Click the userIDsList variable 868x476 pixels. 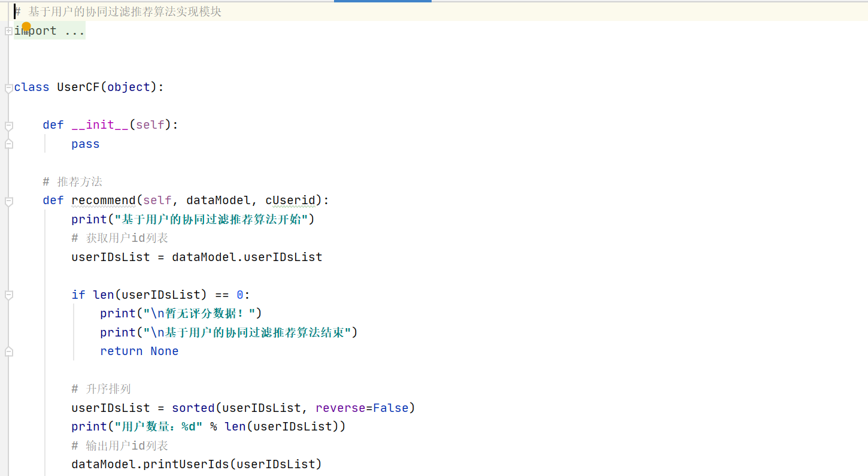[110, 257]
